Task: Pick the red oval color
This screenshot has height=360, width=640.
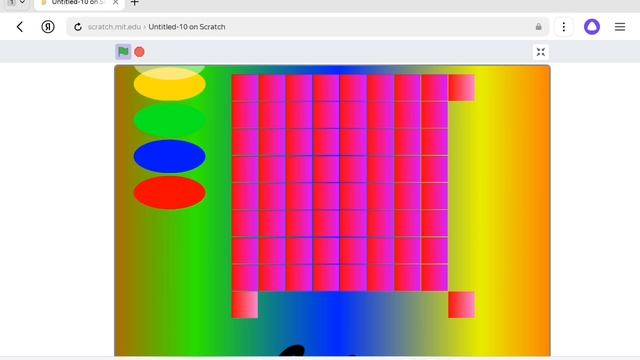Action: pyautogui.click(x=169, y=193)
